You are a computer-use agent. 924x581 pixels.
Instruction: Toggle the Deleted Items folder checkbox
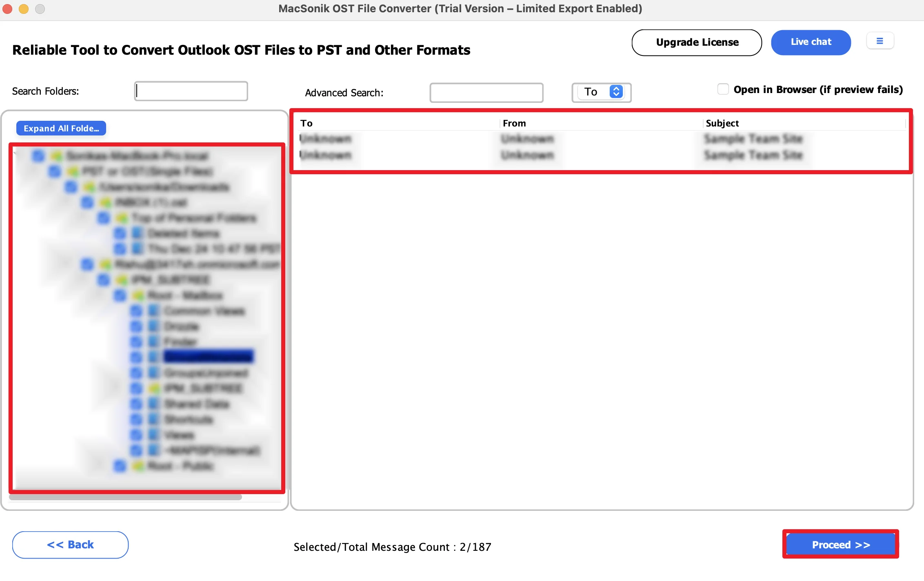click(120, 233)
